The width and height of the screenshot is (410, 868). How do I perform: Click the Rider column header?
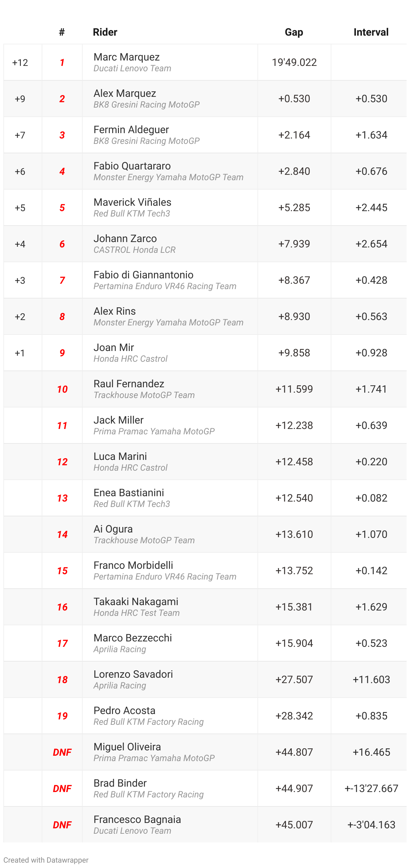(x=105, y=32)
